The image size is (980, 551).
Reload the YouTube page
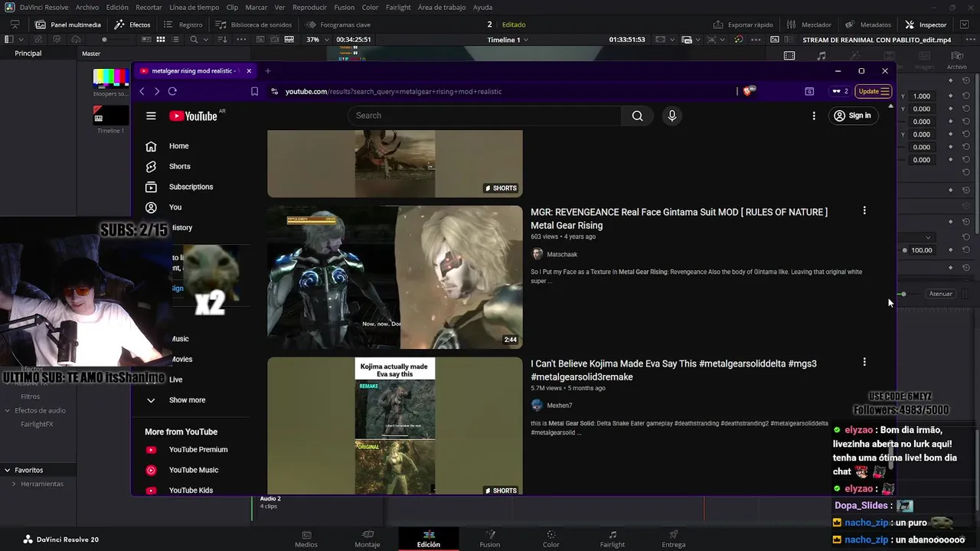pos(172,91)
